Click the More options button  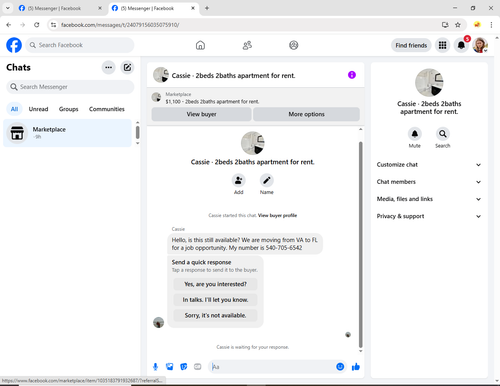pyautogui.click(x=306, y=114)
